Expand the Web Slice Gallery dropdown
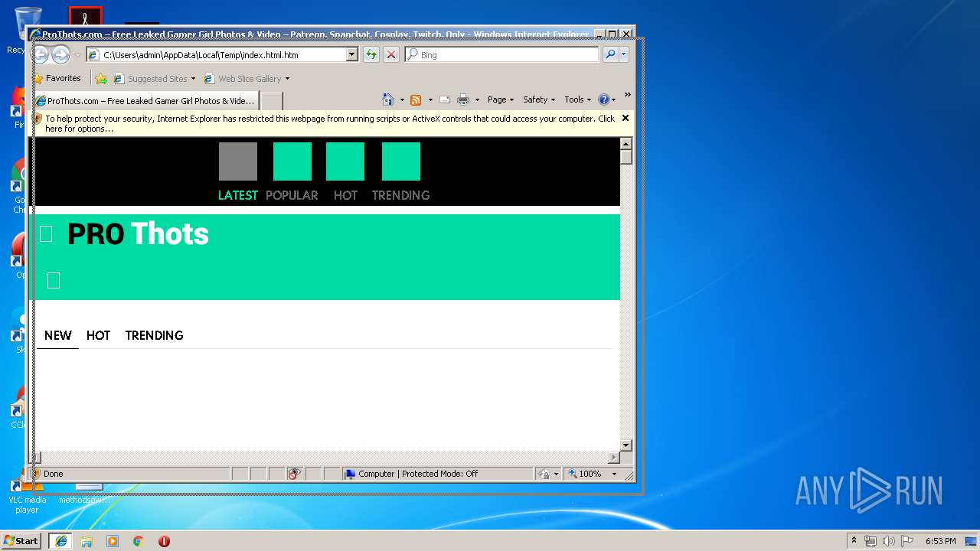Viewport: 980px width, 551px height. 287,78
